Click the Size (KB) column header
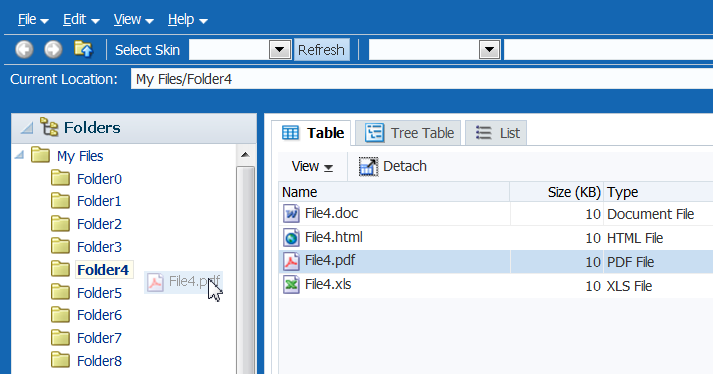713x374 pixels. pos(557,192)
